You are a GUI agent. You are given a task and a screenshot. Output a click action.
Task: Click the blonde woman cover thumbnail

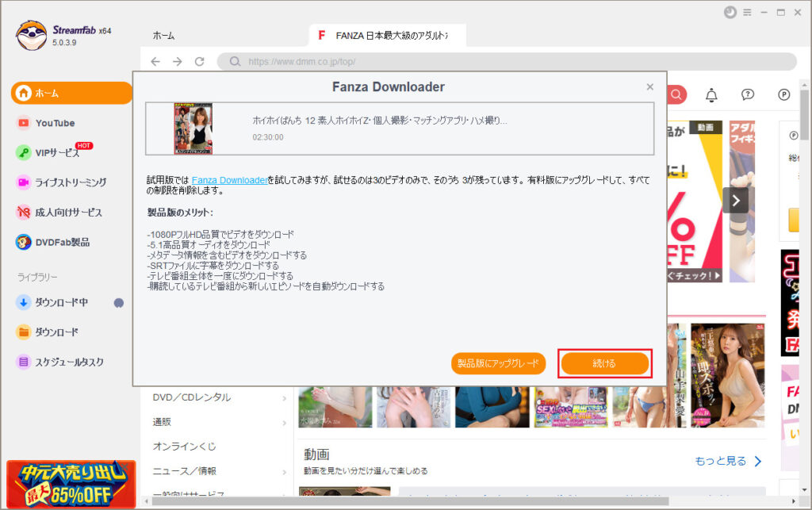728,375
